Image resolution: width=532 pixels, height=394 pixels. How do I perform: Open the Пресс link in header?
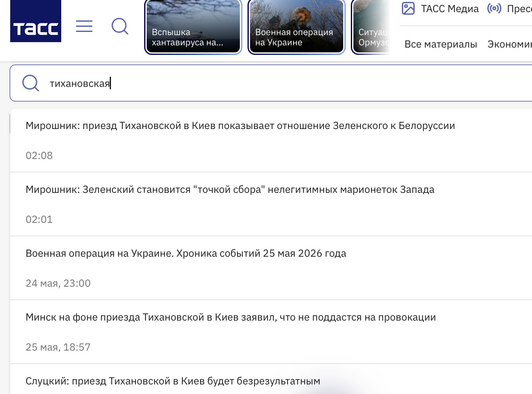point(519,9)
